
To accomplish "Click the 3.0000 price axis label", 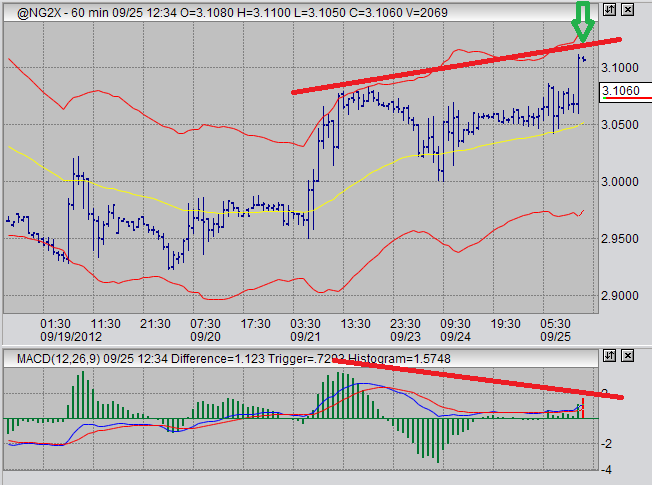I will pos(620,182).
